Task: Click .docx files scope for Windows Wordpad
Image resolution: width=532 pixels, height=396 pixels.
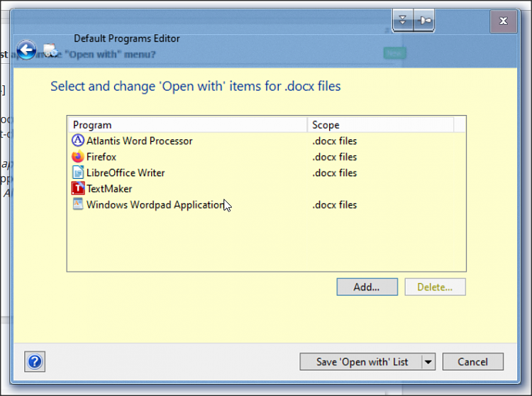Action: [x=335, y=204]
